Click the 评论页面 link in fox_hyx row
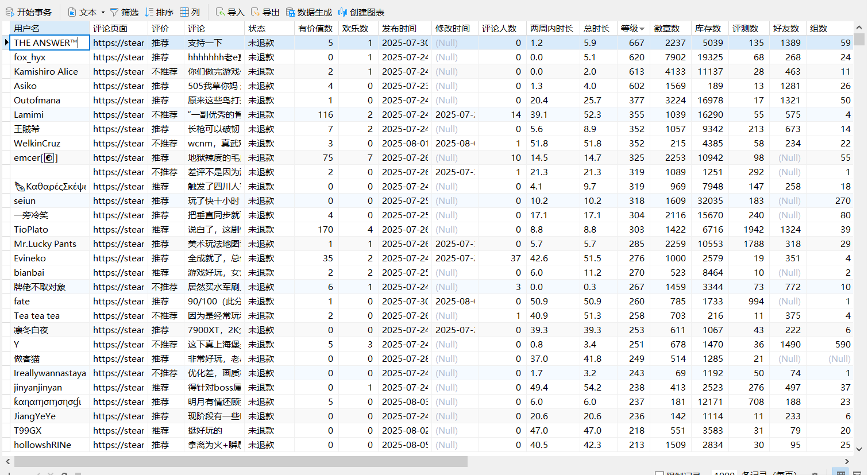Image resolution: width=868 pixels, height=475 pixels. (x=118, y=57)
